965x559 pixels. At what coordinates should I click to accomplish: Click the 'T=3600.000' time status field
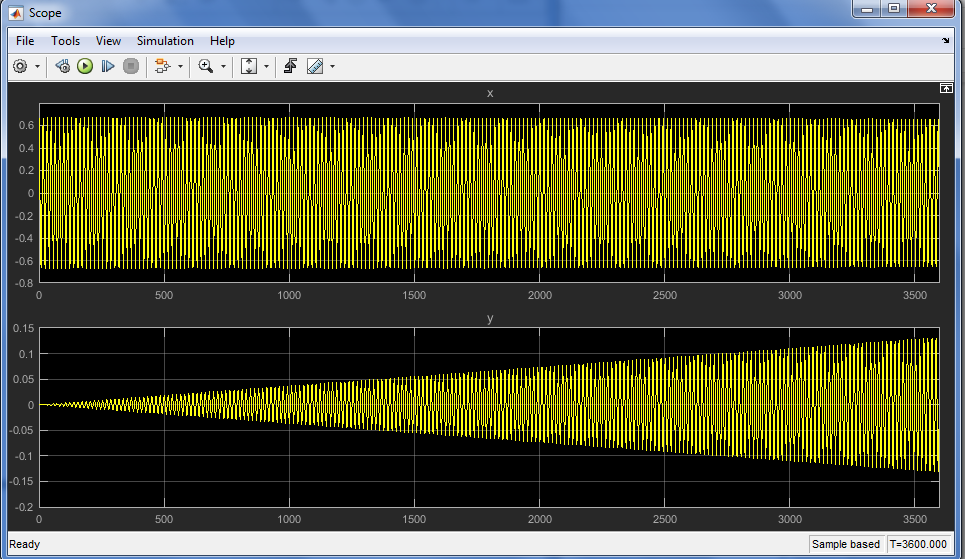918,544
